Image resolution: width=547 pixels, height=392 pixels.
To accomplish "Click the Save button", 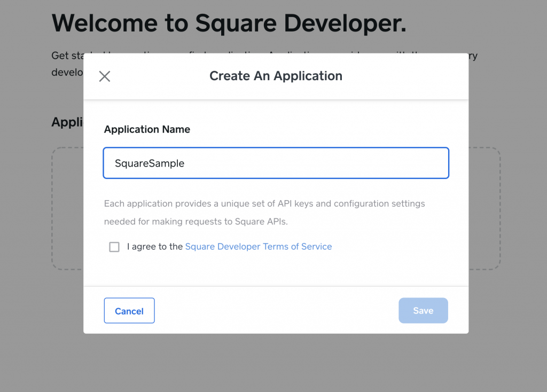I will pos(423,310).
